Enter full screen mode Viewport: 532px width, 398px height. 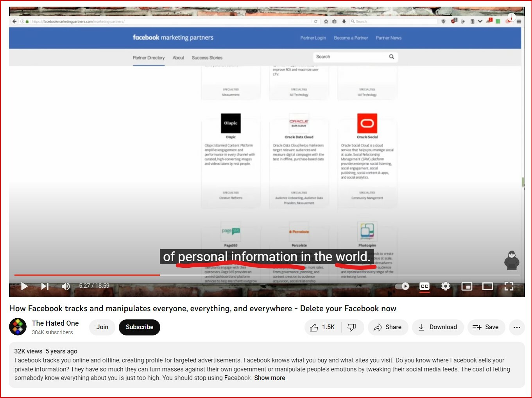pyautogui.click(x=509, y=286)
